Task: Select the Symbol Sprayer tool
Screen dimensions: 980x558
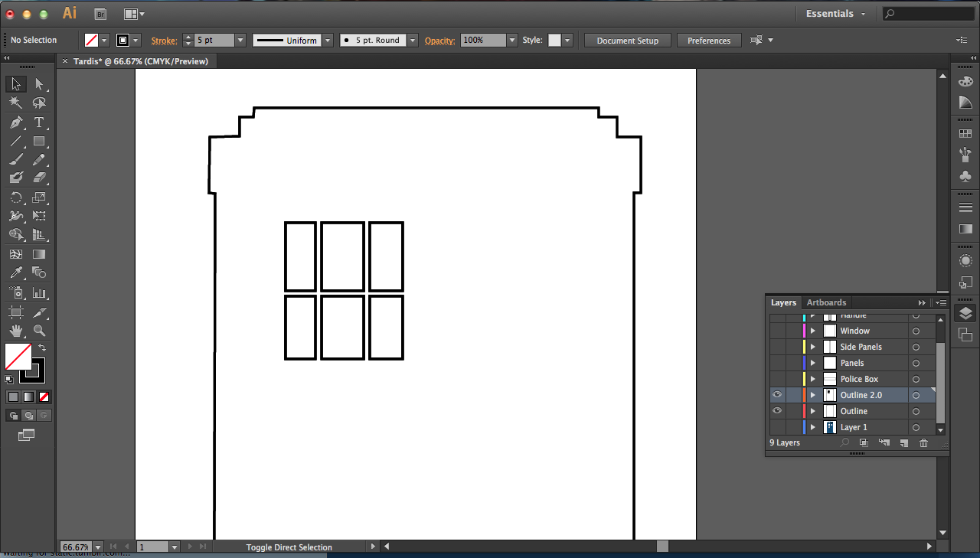Action: tap(16, 293)
